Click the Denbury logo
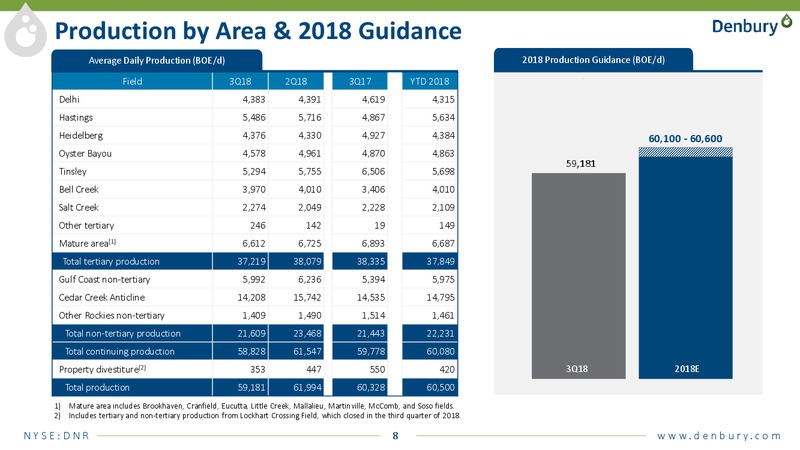Viewport: 800px width, 450px height. click(x=752, y=25)
